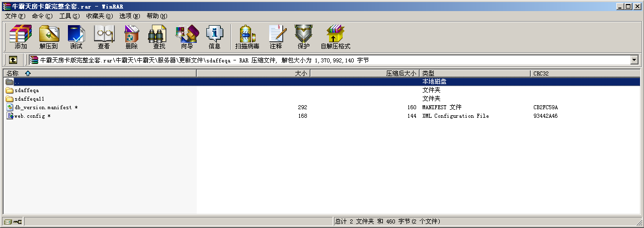This screenshot has width=644, height=228.
Task: Open the 收藏夹 (Favorites) menu
Action: point(99,16)
